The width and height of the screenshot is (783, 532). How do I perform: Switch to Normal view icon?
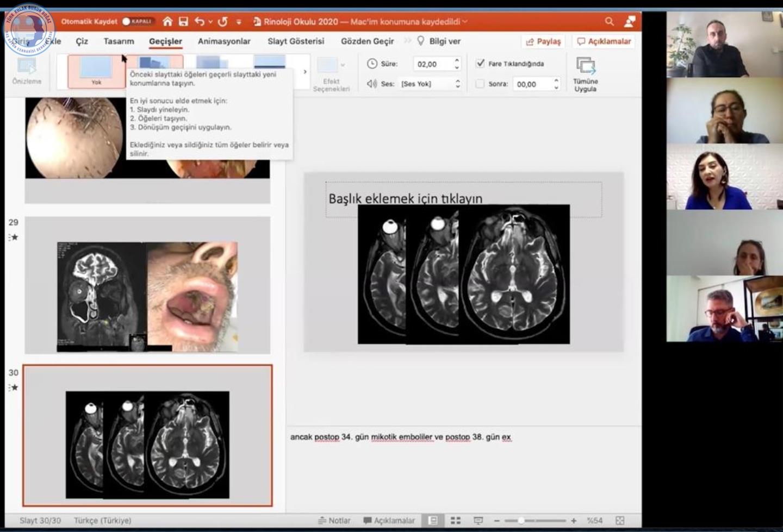[x=433, y=520]
